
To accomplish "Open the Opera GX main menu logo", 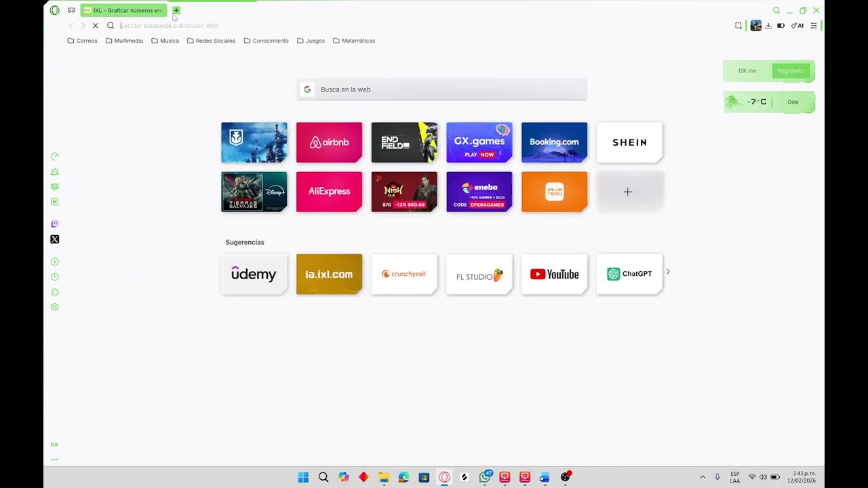I will click(55, 10).
